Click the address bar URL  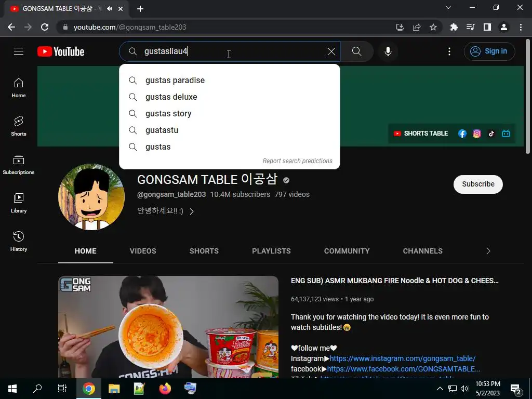click(129, 27)
